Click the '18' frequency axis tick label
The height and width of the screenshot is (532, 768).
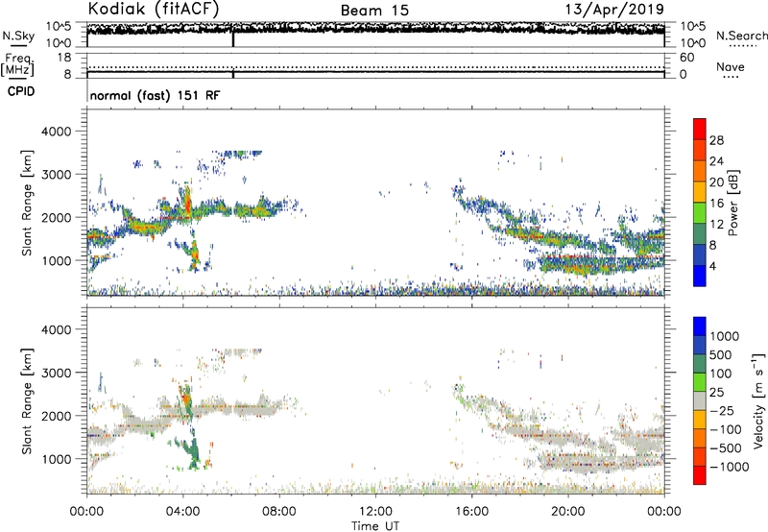click(x=64, y=58)
